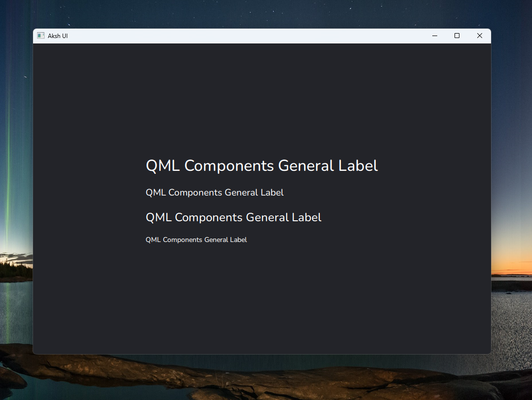
Task: Click the word "General" in the third label
Action: point(267,217)
